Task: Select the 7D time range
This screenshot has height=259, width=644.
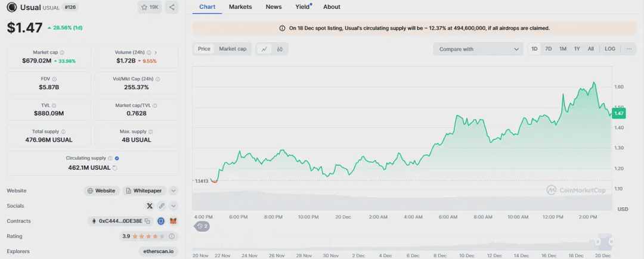Action: pos(549,49)
